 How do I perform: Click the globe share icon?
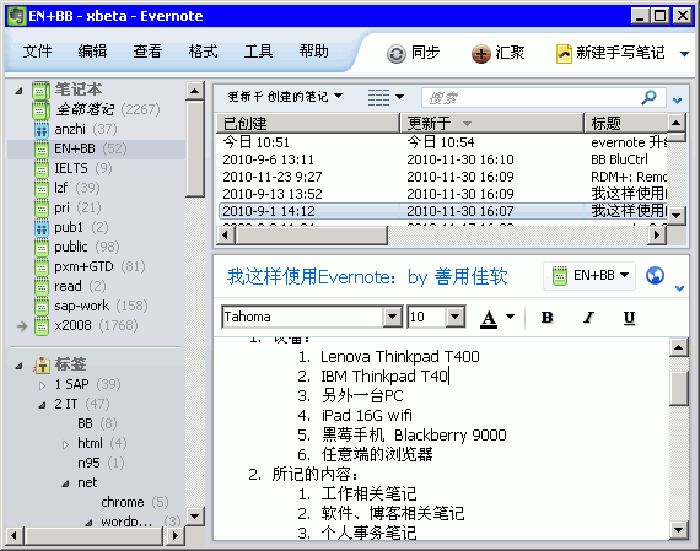click(654, 276)
